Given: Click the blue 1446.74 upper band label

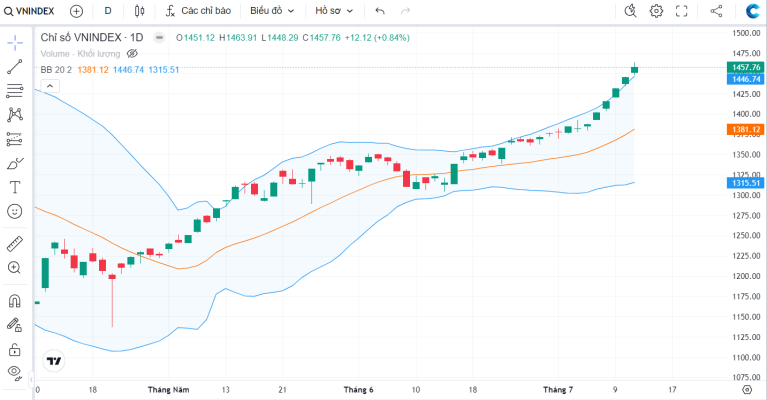Looking at the screenshot, I should tap(745, 79).
